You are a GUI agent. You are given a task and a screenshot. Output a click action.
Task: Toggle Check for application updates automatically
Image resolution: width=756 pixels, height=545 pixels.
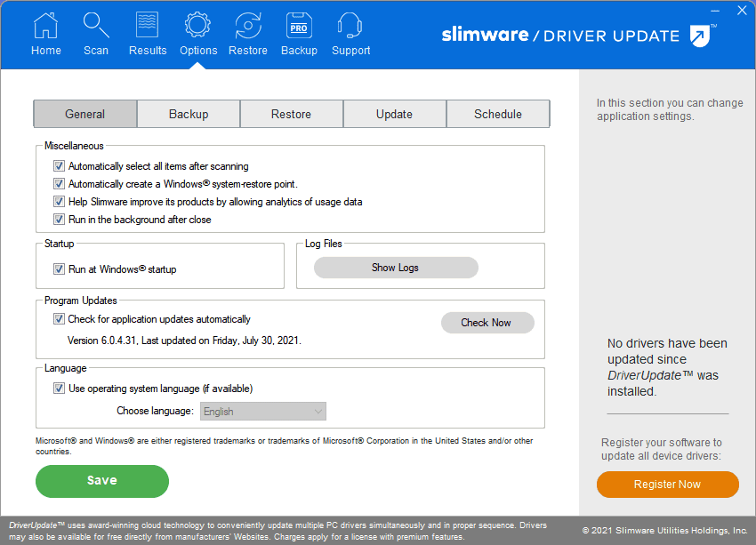click(59, 319)
